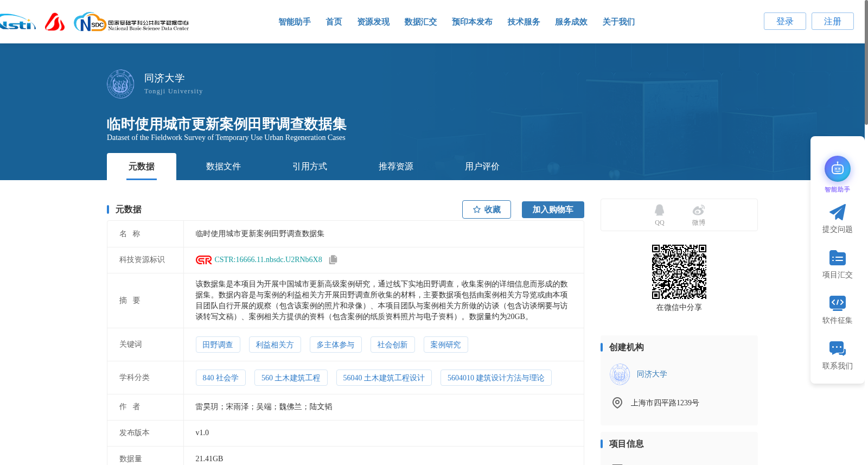868x465 pixels.
Task: Click the Tongji University emblem in banner
Action: (120, 84)
